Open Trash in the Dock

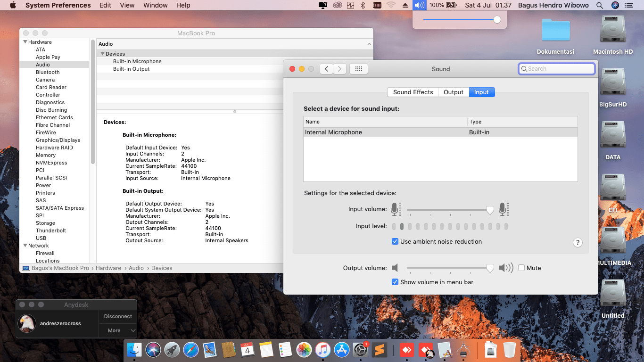pyautogui.click(x=510, y=350)
